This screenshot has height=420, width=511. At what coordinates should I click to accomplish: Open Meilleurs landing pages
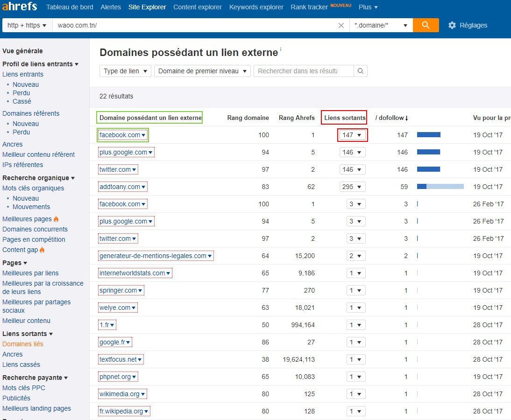(x=36, y=408)
